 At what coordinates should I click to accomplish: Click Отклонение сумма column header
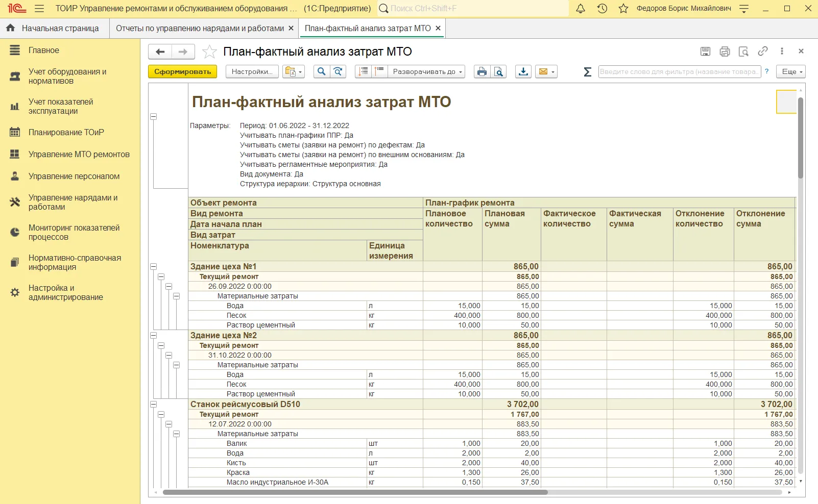pyautogui.click(x=764, y=235)
